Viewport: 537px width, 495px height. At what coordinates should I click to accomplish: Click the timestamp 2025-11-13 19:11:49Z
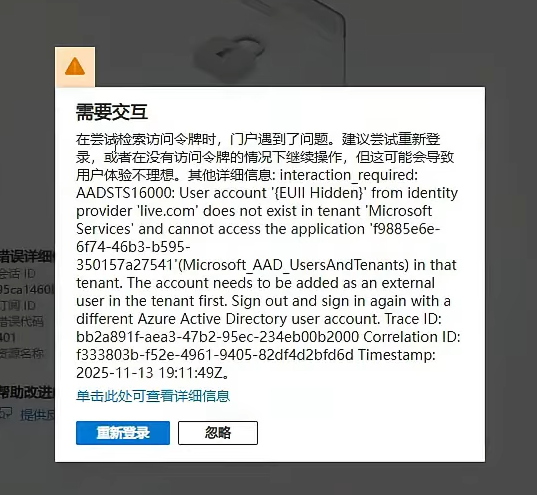150,373
